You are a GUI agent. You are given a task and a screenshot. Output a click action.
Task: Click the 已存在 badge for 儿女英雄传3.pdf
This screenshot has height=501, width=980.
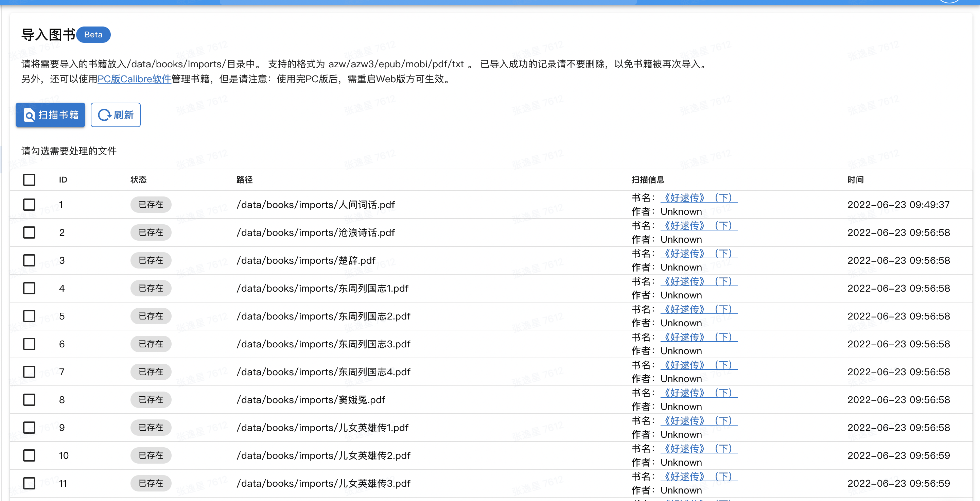coord(151,483)
